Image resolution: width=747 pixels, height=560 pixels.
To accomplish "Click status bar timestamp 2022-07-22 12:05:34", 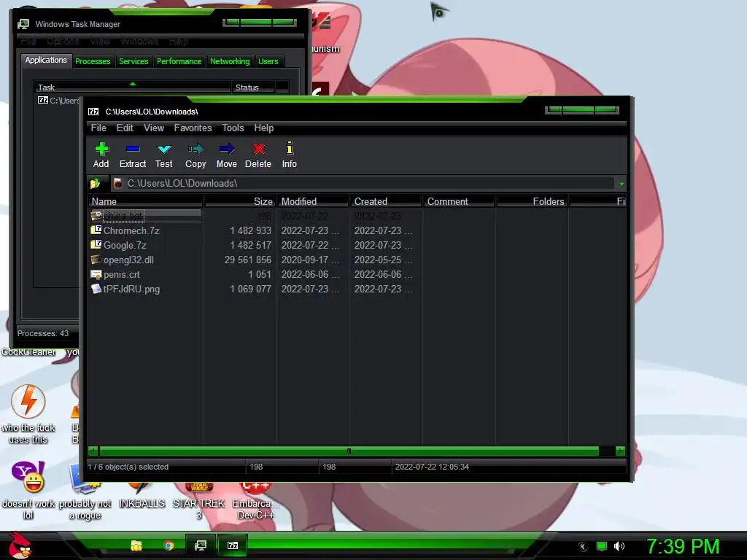I will pos(432,467).
